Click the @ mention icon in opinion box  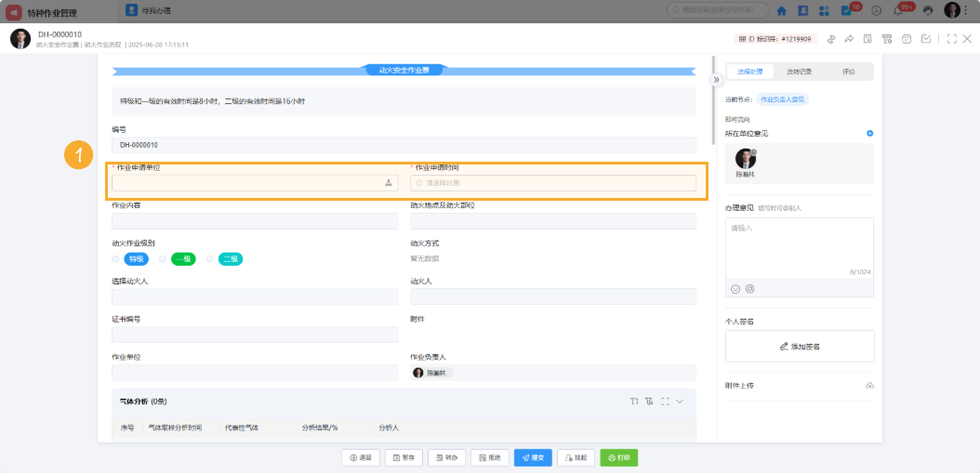(750, 289)
